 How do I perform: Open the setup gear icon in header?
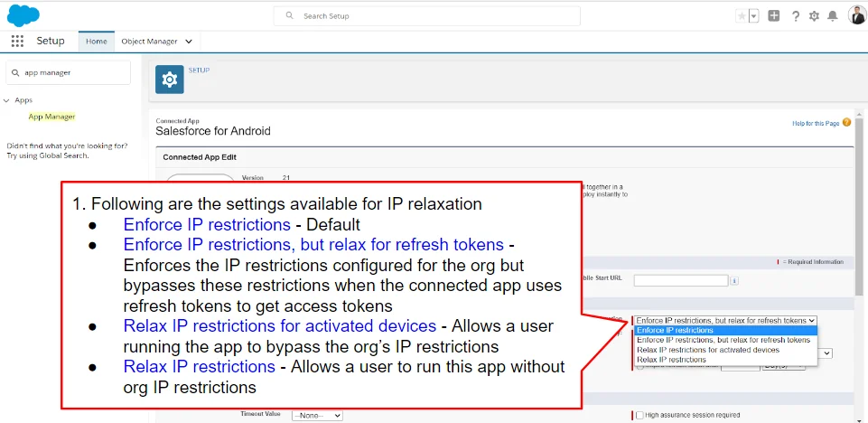coord(814,16)
